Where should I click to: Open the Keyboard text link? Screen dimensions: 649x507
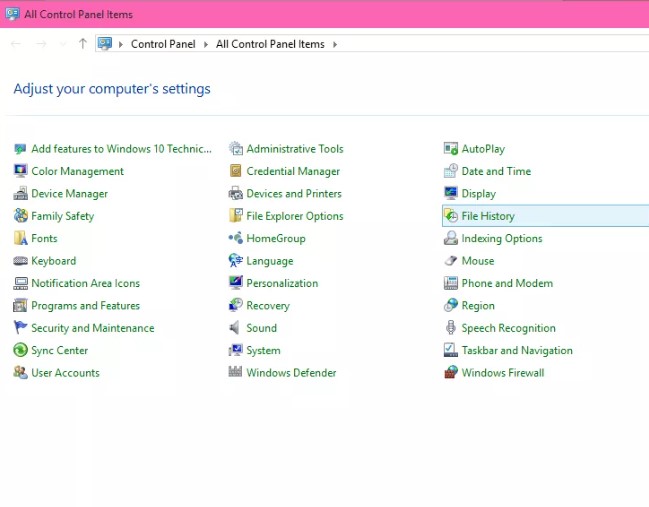(x=54, y=261)
